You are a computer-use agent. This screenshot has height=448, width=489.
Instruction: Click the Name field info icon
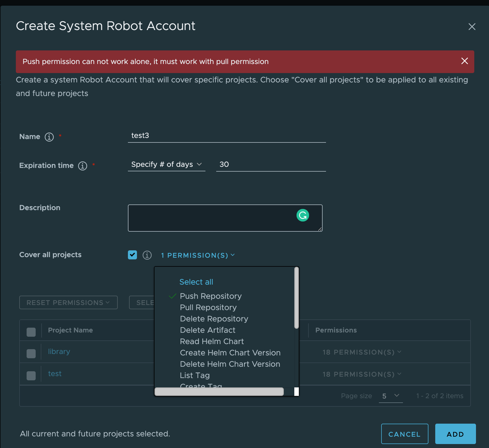[49, 137]
